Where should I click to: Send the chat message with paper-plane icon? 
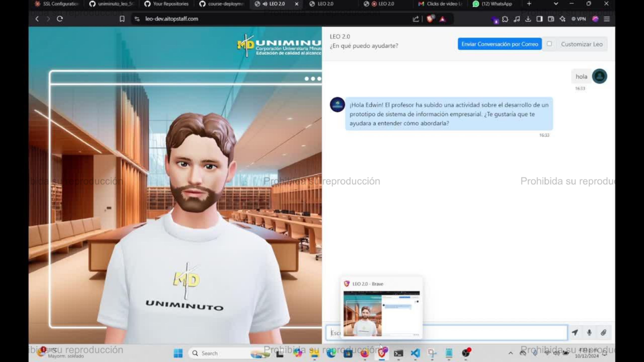(575, 332)
